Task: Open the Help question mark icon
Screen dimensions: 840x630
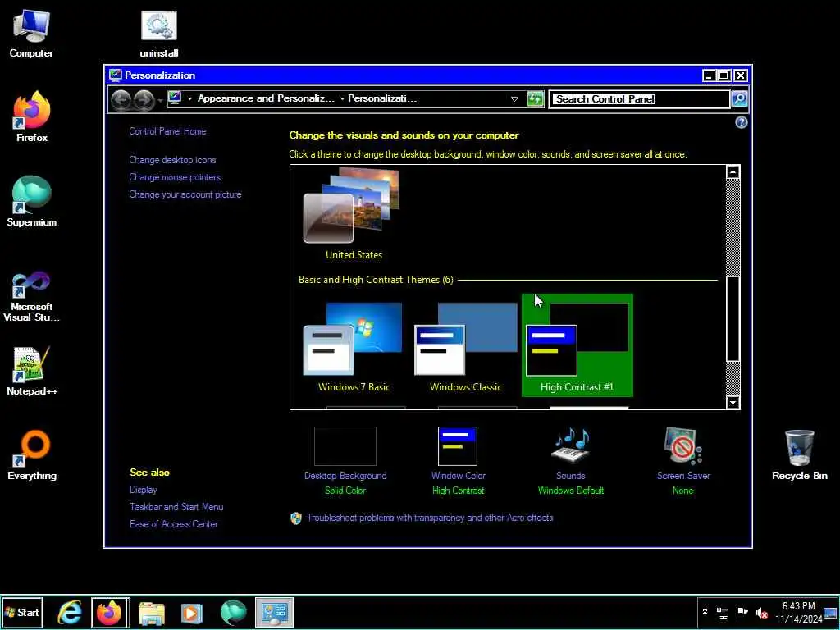Action: pos(741,123)
